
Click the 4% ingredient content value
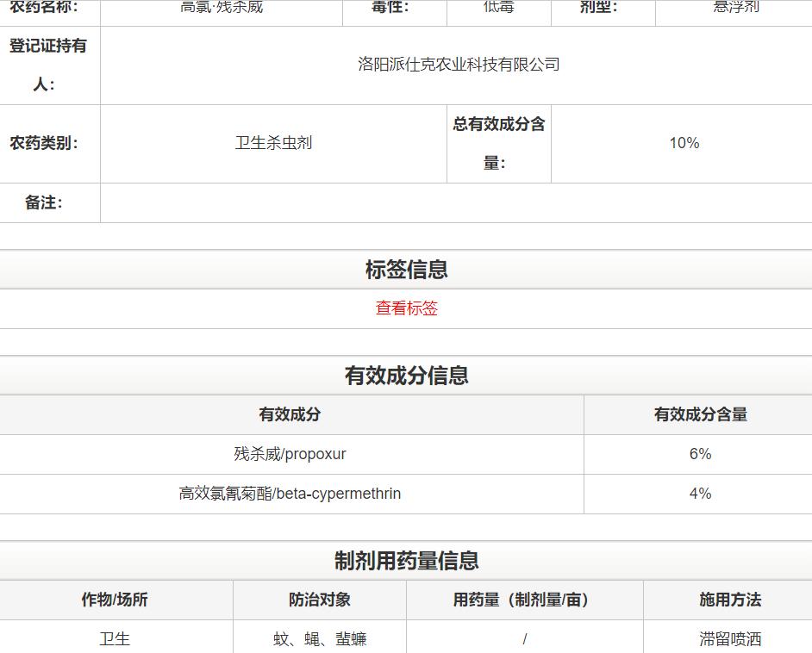click(697, 494)
